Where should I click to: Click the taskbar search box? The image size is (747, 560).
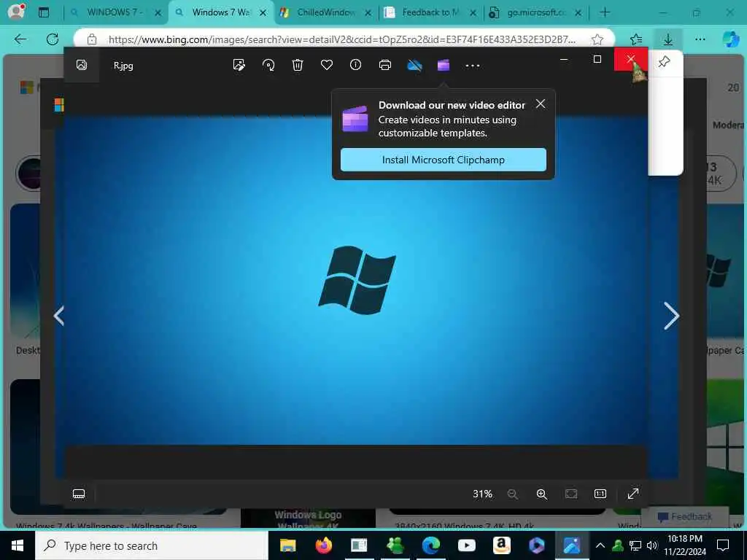pyautogui.click(x=152, y=545)
